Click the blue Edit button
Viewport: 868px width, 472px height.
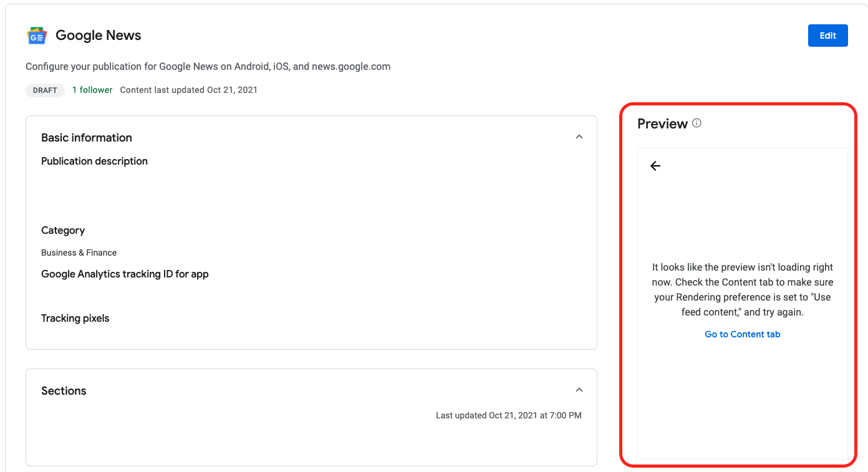click(827, 36)
